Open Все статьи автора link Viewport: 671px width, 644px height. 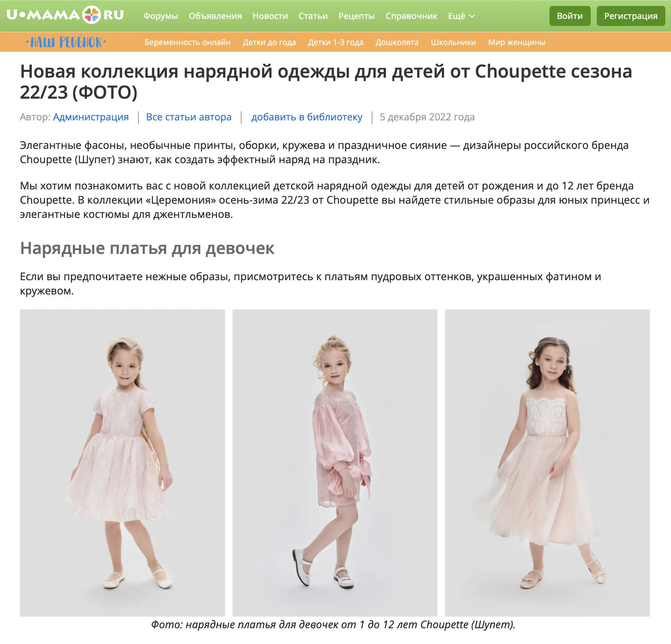click(189, 117)
